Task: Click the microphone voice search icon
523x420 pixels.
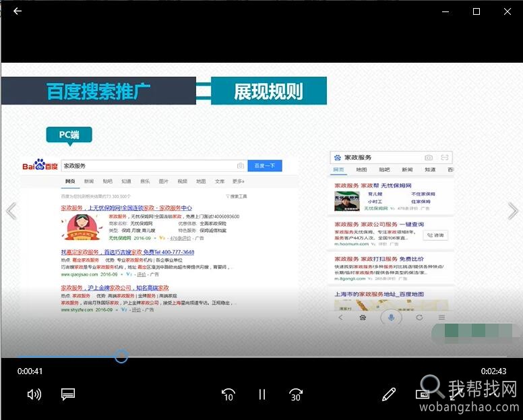Action: pos(391,318)
